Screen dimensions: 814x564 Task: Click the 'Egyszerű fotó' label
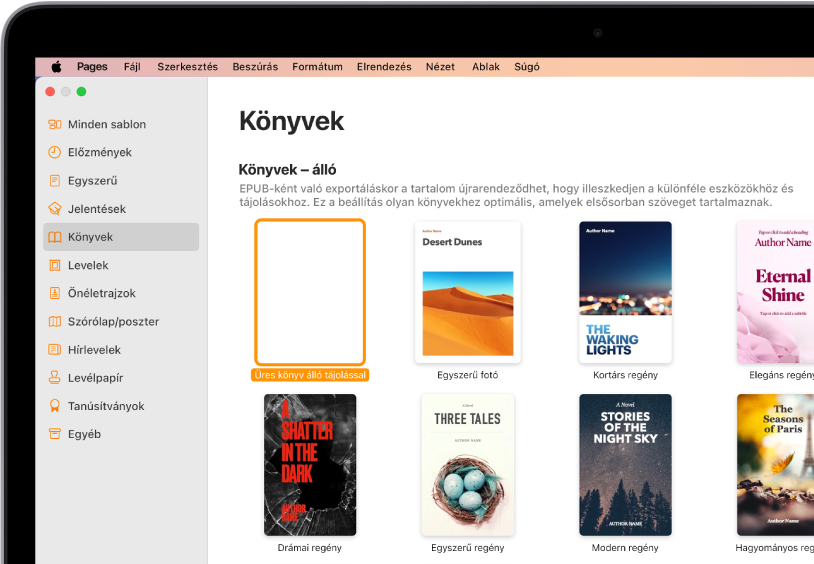[x=468, y=375]
